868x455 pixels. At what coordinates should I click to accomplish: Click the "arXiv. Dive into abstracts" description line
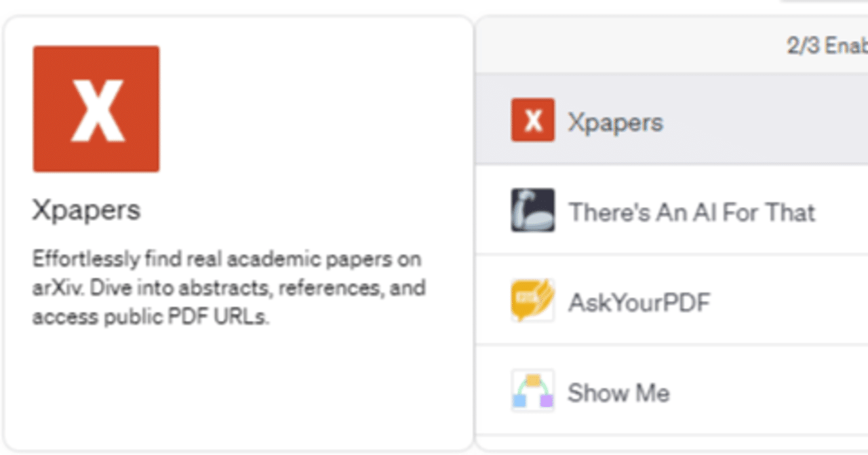tap(229, 288)
